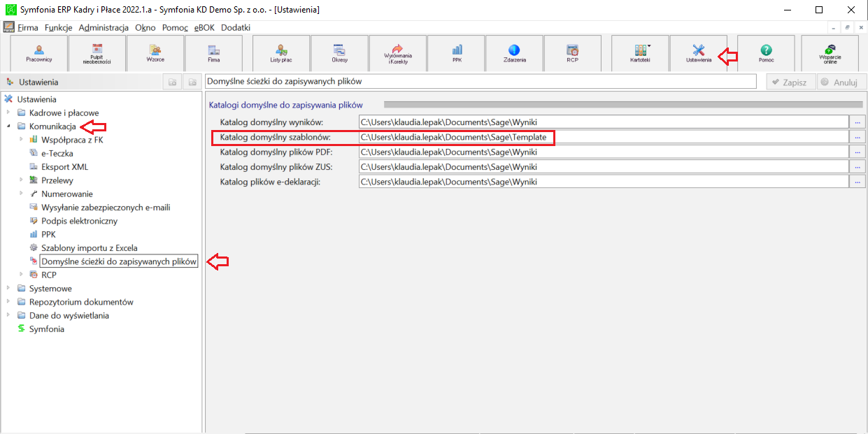Click the second folder icon beside Ustawienia header

pos(192,82)
